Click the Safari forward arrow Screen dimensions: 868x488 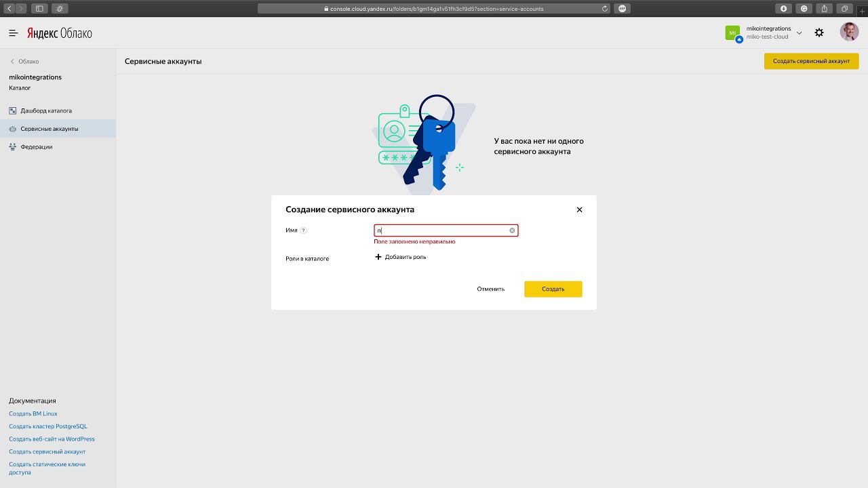click(22, 8)
